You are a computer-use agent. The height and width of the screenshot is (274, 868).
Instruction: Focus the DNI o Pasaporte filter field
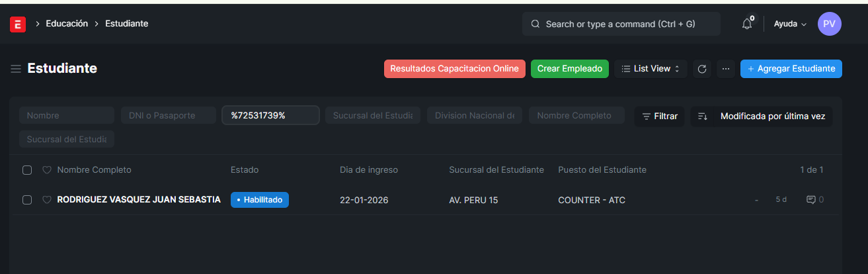168,116
